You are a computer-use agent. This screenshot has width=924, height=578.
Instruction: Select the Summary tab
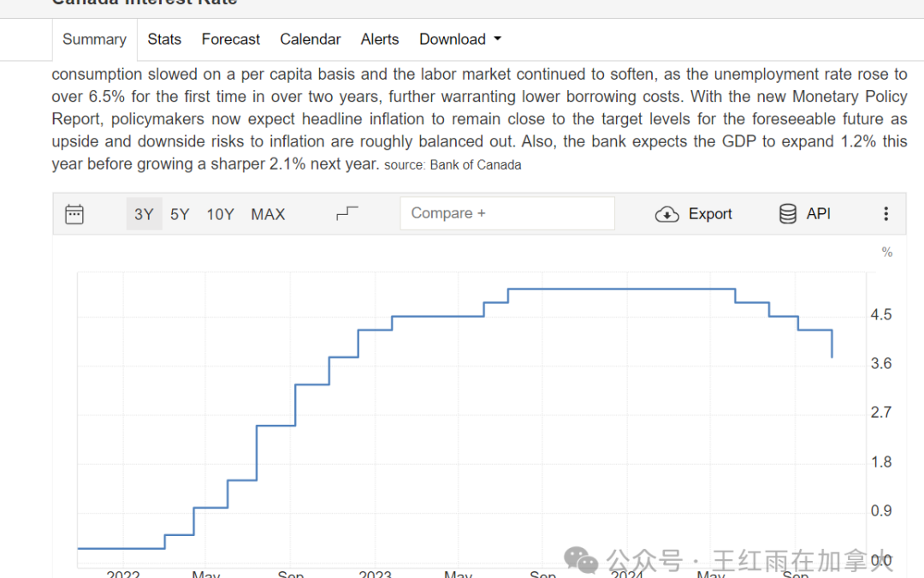94,39
